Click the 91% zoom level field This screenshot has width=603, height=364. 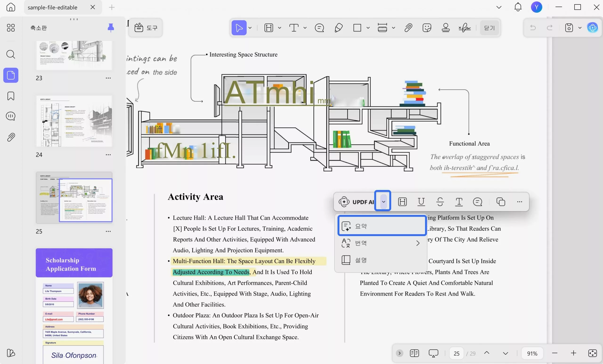[x=532, y=353]
